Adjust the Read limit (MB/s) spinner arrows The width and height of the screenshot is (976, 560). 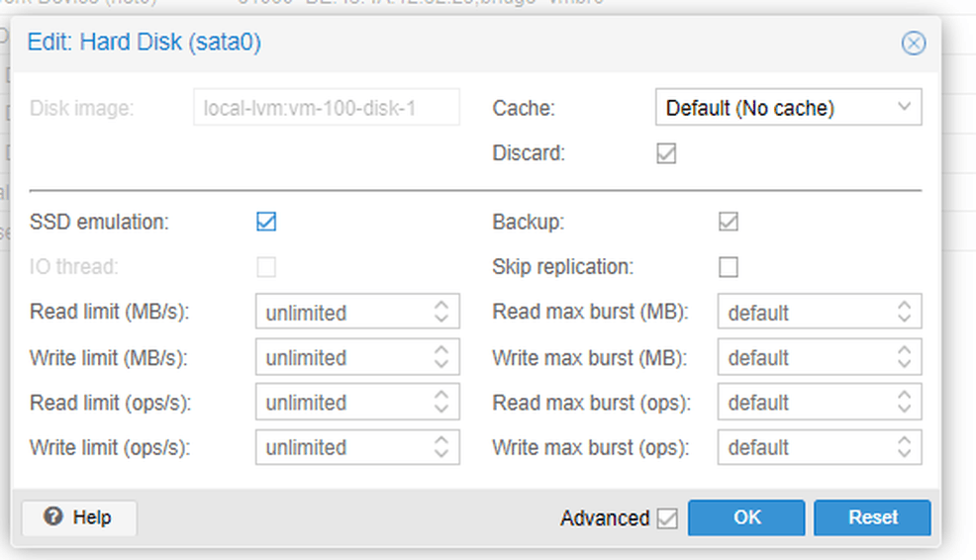441,313
